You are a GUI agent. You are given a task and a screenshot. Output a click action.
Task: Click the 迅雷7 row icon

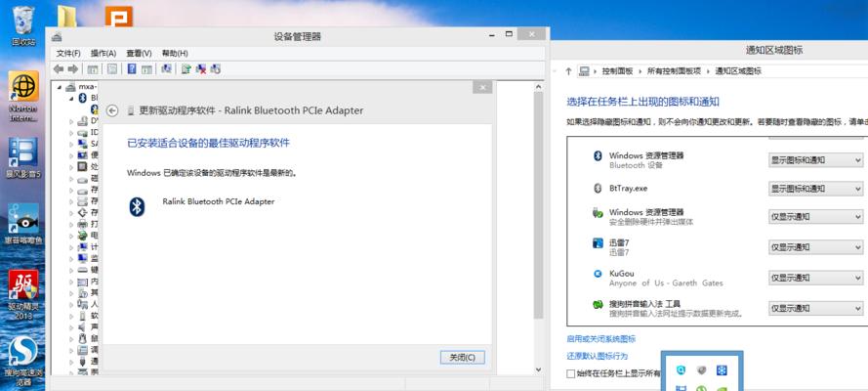(x=598, y=242)
